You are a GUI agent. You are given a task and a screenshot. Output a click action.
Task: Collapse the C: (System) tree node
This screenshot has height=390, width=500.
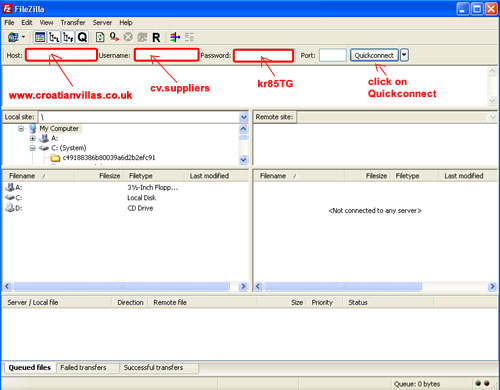coord(32,148)
